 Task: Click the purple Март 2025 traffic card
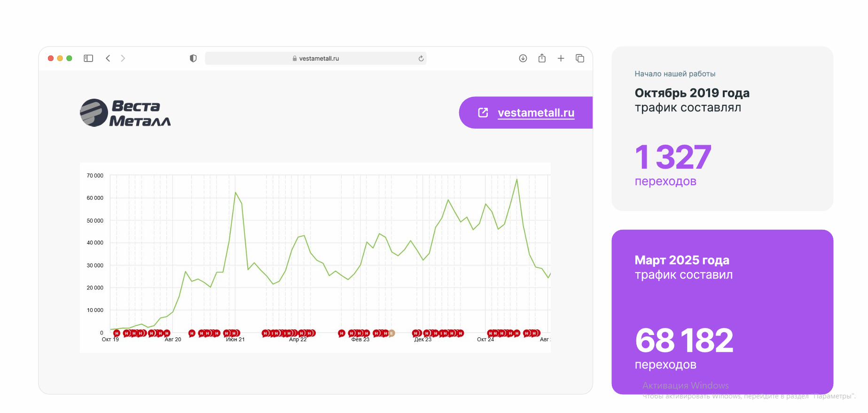click(x=722, y=311)
